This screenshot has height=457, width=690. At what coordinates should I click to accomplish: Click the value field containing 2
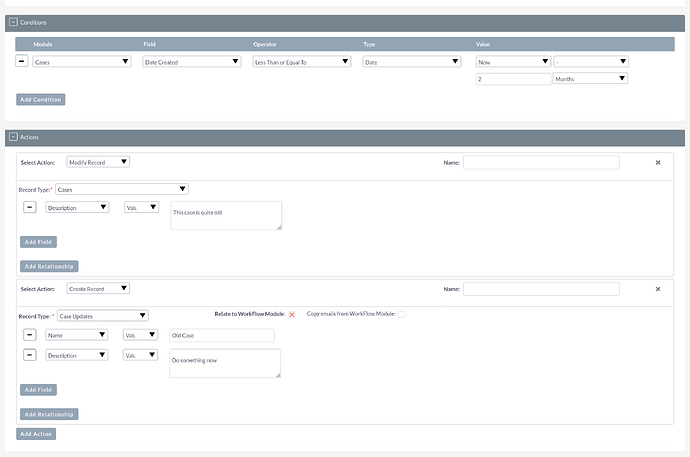coord(512,78)
